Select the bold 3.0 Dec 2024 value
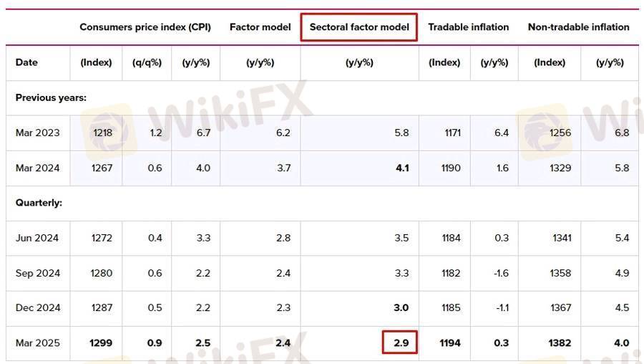This screenshot has height=364, width=644. 401,307
